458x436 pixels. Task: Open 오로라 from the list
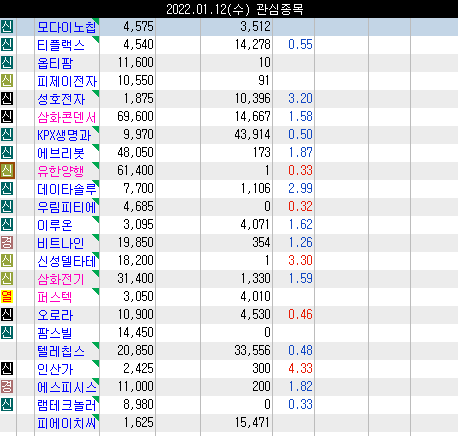pyautogui.click(x=55, y=315)
